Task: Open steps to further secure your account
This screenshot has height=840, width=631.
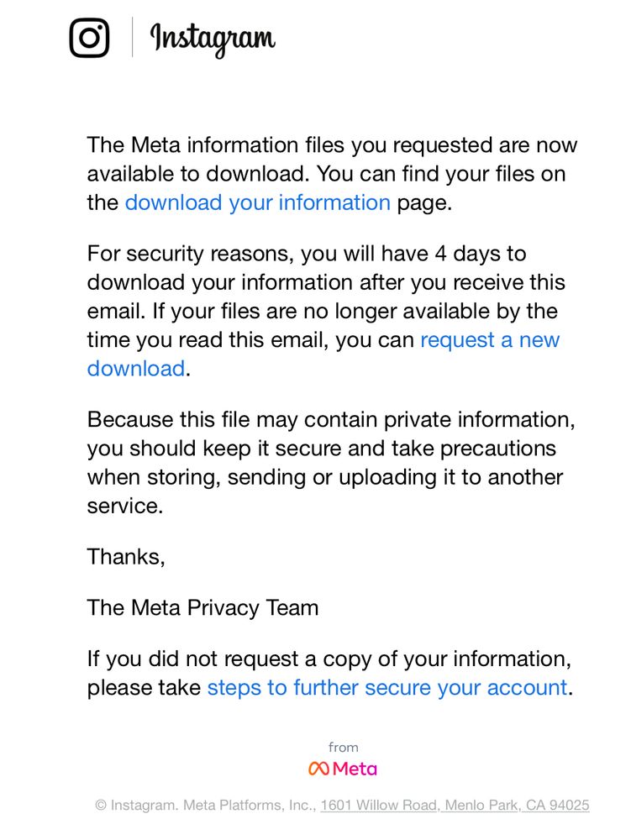Action: (387, 687)
